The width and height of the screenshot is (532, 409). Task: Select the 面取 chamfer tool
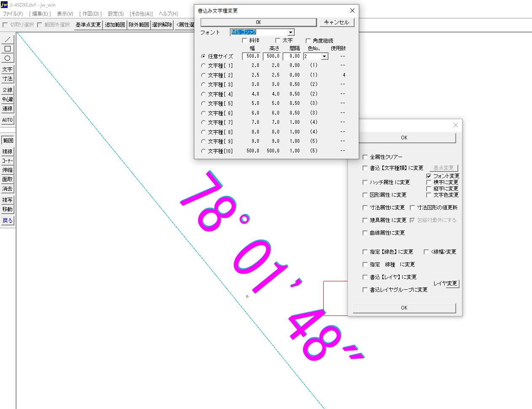[x=8, y=179]
